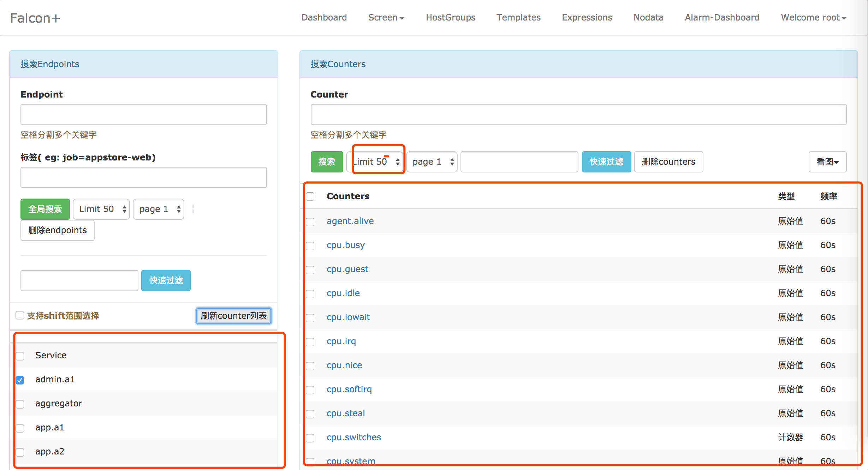This screenshot has width=868, height=470.
Task: Open the Screen dropdown menu
Action: tap(386, 18)
